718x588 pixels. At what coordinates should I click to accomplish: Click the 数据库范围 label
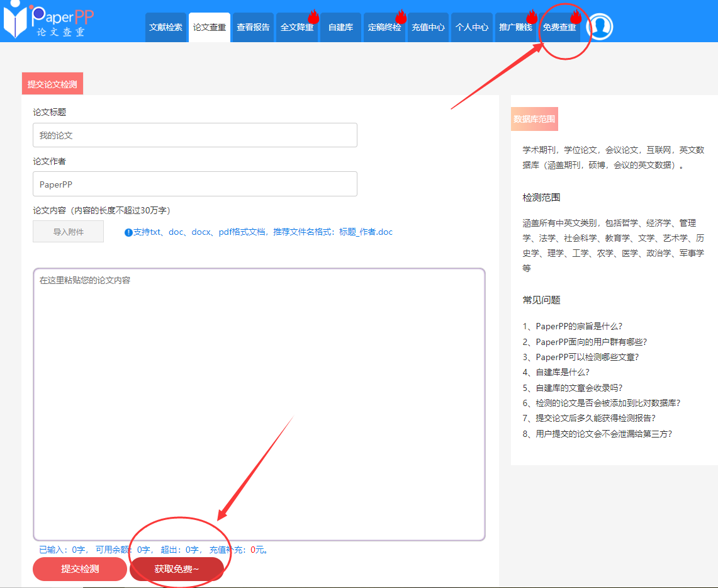coord(534,119)
